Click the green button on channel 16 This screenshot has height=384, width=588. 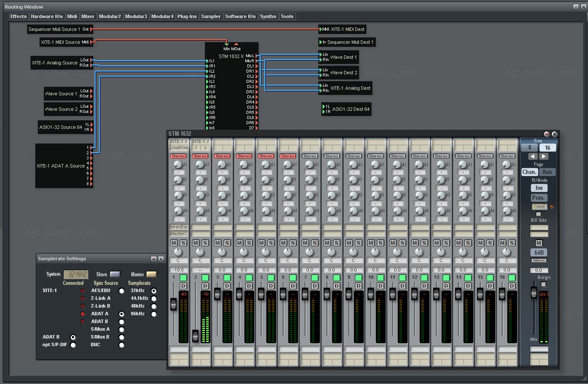point(512,278)
